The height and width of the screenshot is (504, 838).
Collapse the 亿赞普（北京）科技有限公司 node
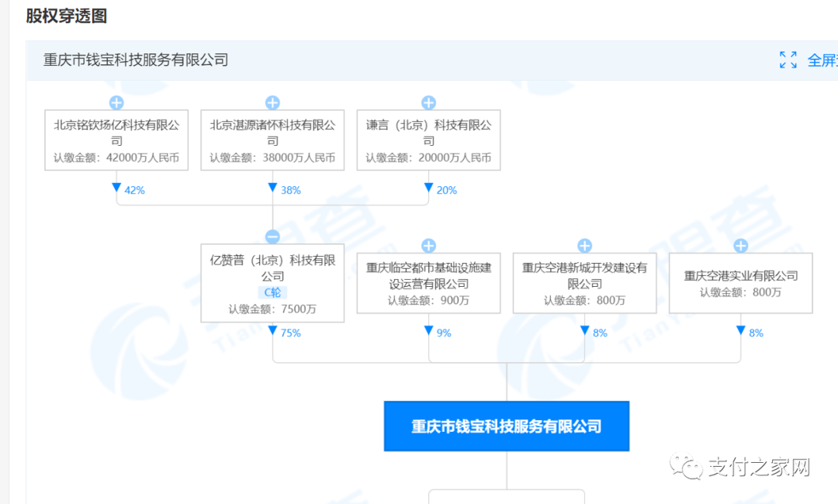click(272, 236)
